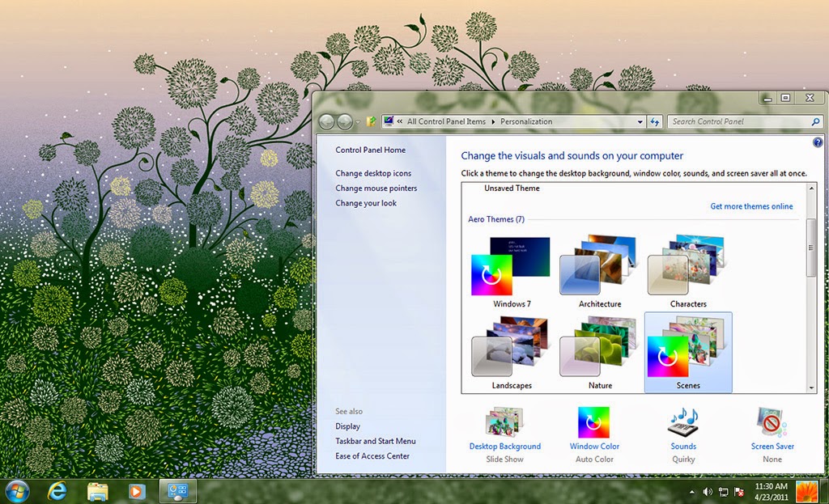Click the Show desktop button on taskbar

coord(824,491)
